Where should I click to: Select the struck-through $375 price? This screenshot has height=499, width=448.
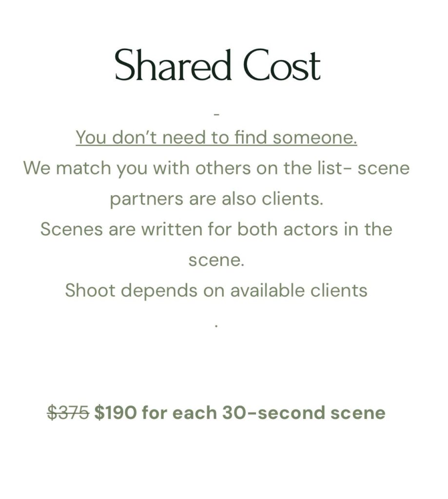tap(68, 412)
